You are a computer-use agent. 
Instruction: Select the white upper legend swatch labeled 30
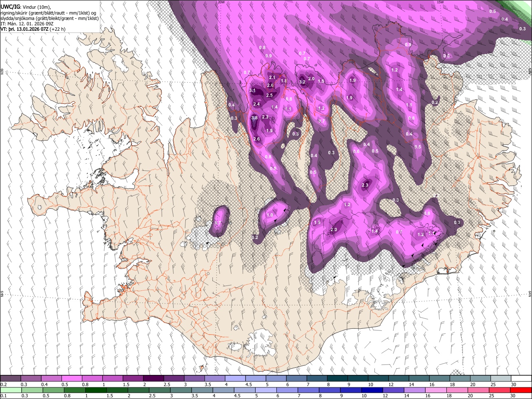[x=521, y=379]
